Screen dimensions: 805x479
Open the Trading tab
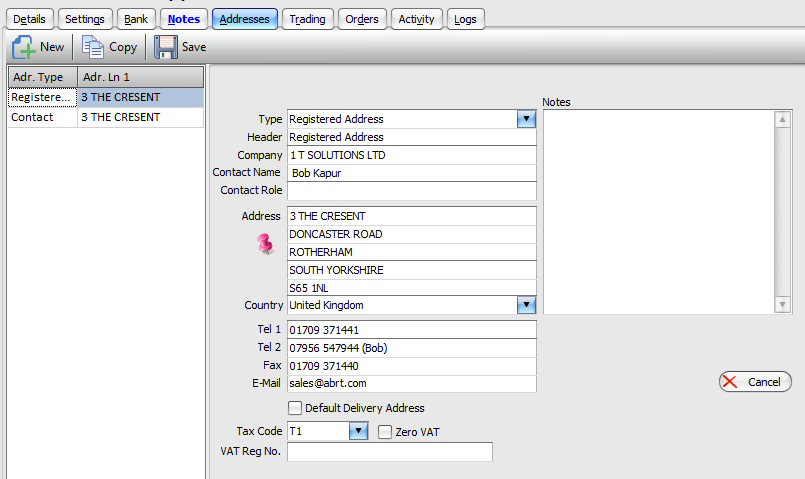(308, 19)
